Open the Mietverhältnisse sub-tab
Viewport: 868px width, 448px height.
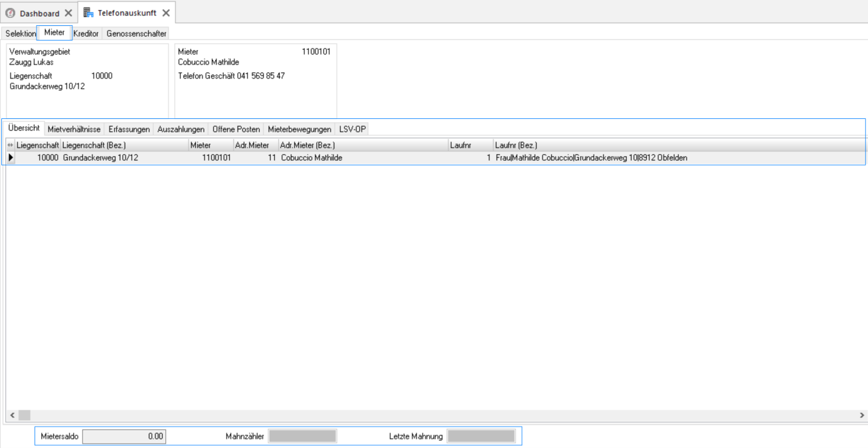74,130
